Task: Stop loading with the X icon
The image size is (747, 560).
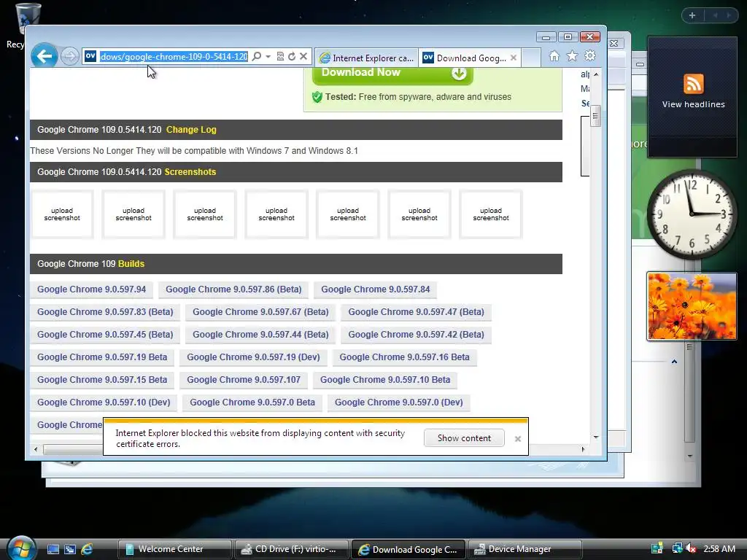Action: (x=303, y=56)
